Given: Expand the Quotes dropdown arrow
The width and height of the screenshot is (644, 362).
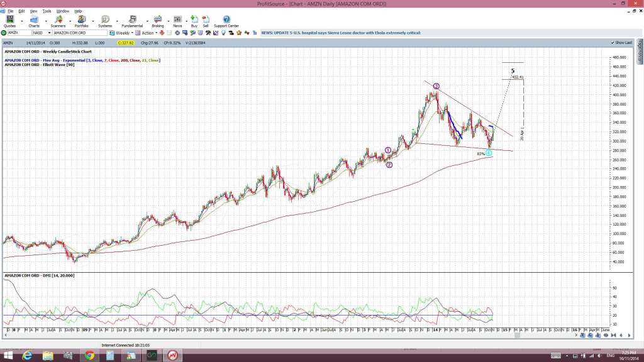Looking at the screenshot, I should click(x=22, y=21).
